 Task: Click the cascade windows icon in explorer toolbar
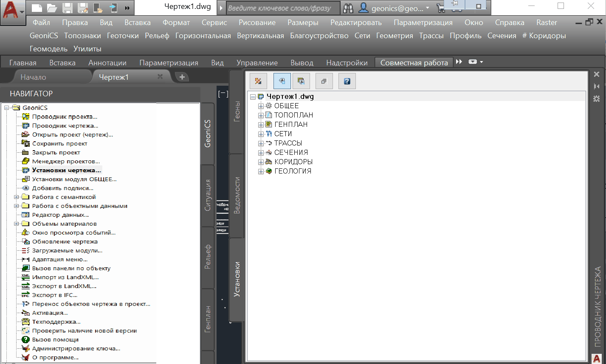(x=324, y=81)
